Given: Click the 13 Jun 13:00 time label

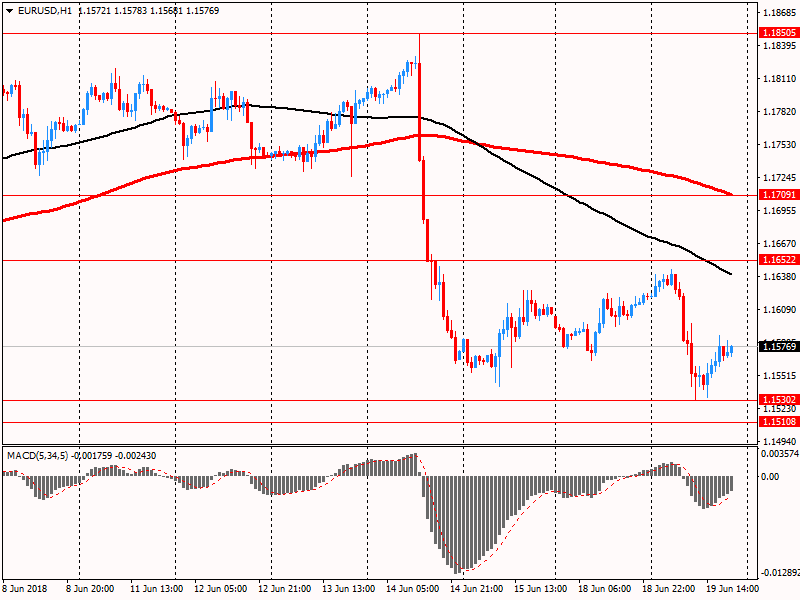Looking at the screenshot, I should [348, 588].
